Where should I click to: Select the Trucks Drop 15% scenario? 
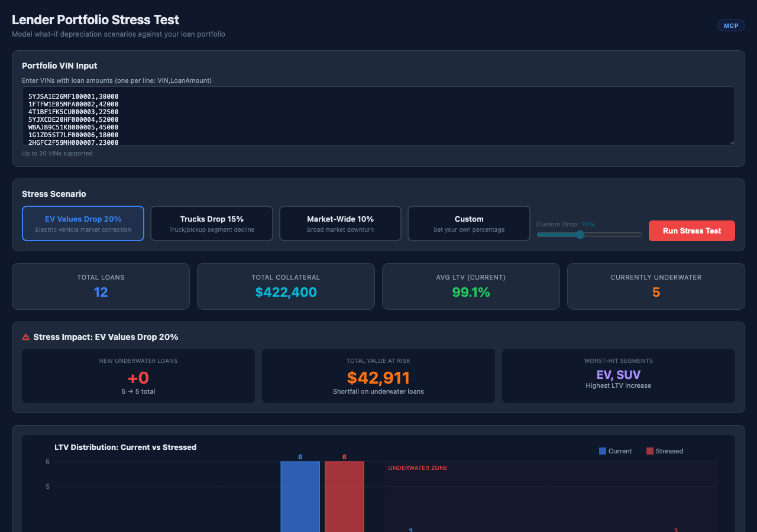point(211,223)
